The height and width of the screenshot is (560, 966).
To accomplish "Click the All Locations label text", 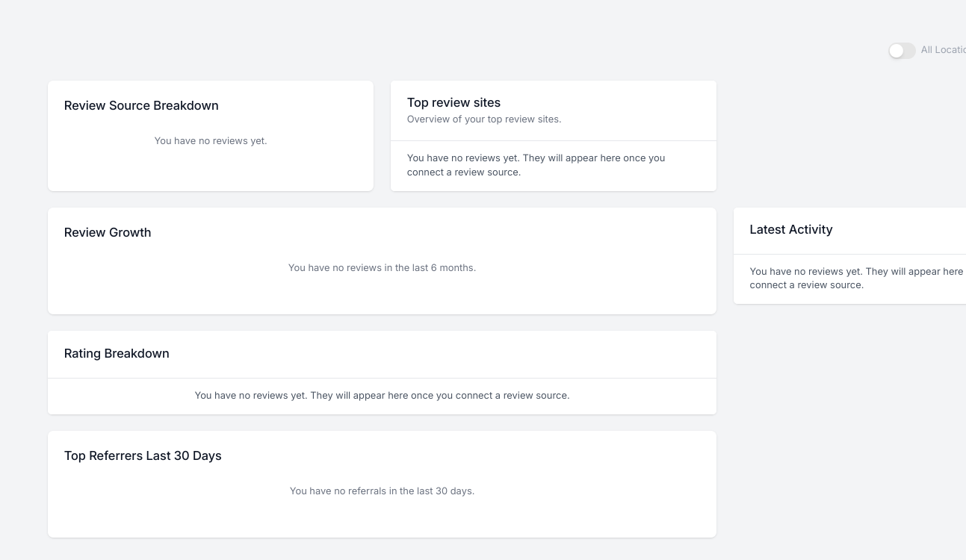I will click(x=943, y=50).
